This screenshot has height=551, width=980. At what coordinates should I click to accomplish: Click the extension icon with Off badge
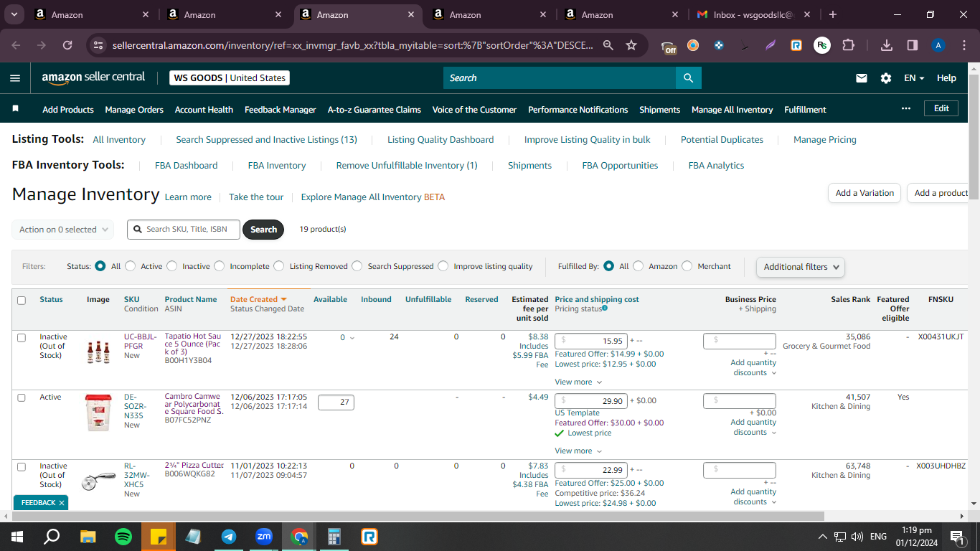tap(669, 47)
